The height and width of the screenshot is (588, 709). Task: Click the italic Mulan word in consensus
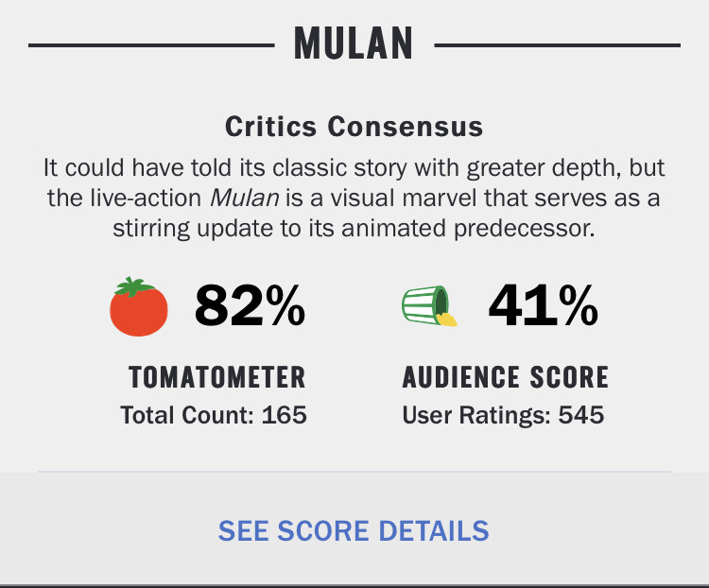point(245,198)
